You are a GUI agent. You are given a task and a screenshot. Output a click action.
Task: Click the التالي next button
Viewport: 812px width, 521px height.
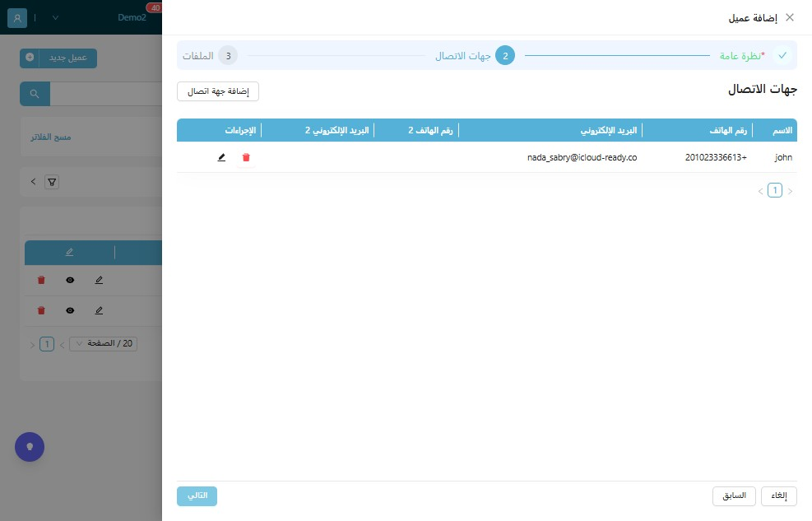pyautogui.click(x=197, y=496)
